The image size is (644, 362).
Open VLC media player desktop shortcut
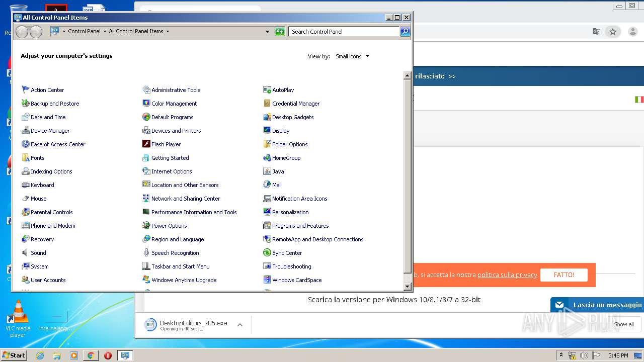point(18,319)
